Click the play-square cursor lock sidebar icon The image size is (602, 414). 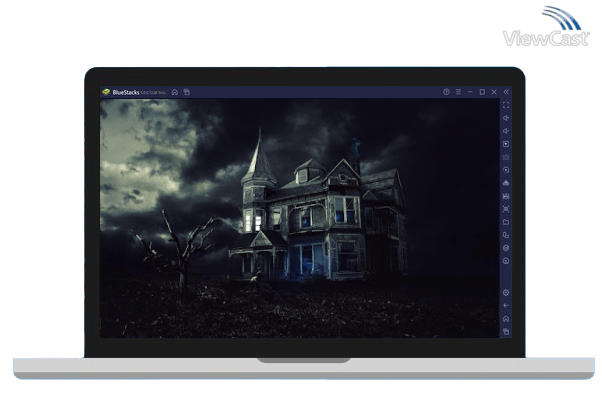tap(506, 144)
